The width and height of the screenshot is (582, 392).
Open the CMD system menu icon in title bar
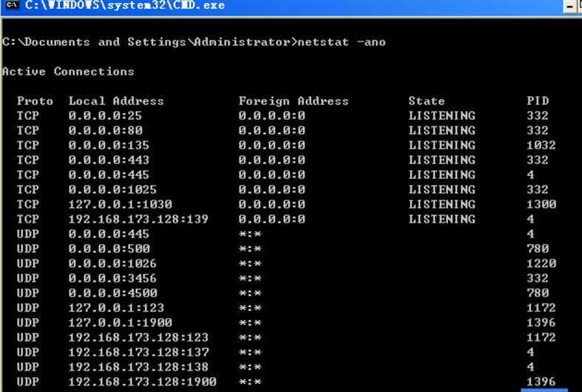(13, 5)
